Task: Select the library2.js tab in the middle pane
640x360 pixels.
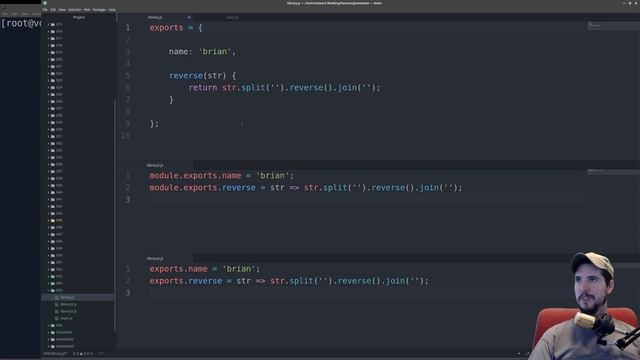Action: [156, 165]
